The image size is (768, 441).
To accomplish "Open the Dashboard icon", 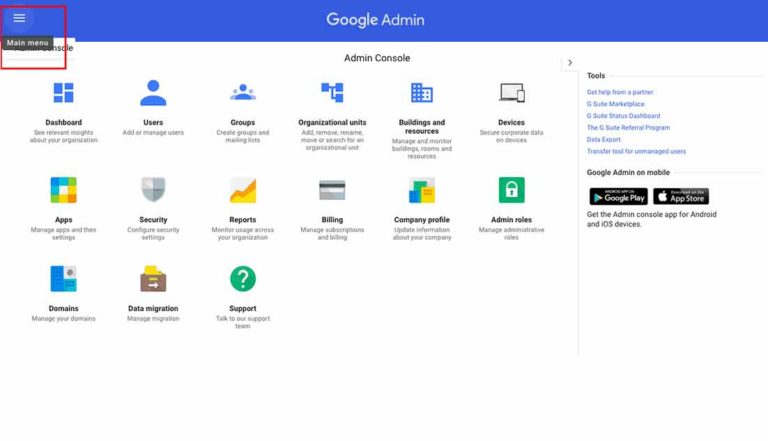I will (64, 93).
